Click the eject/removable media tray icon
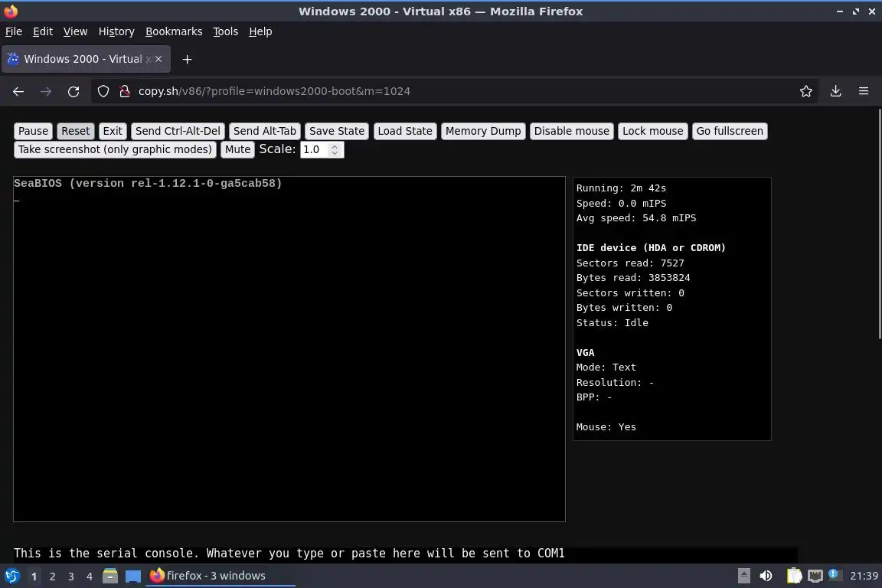882x588 pixels. pyautogui.click(x=743, y=576)
